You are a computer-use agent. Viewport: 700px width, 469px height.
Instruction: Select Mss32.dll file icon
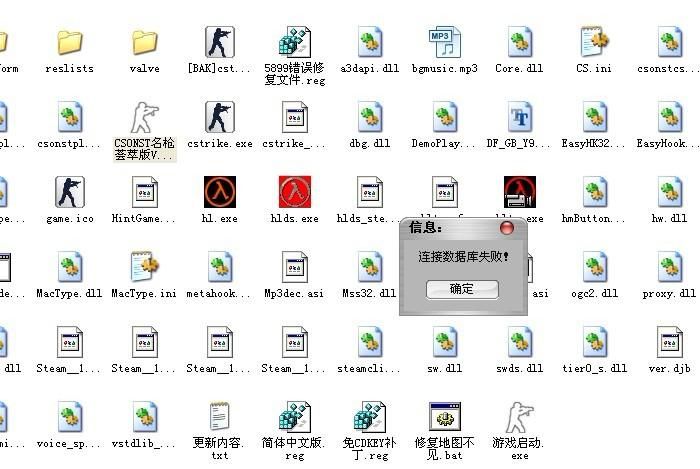coord(370,267)
